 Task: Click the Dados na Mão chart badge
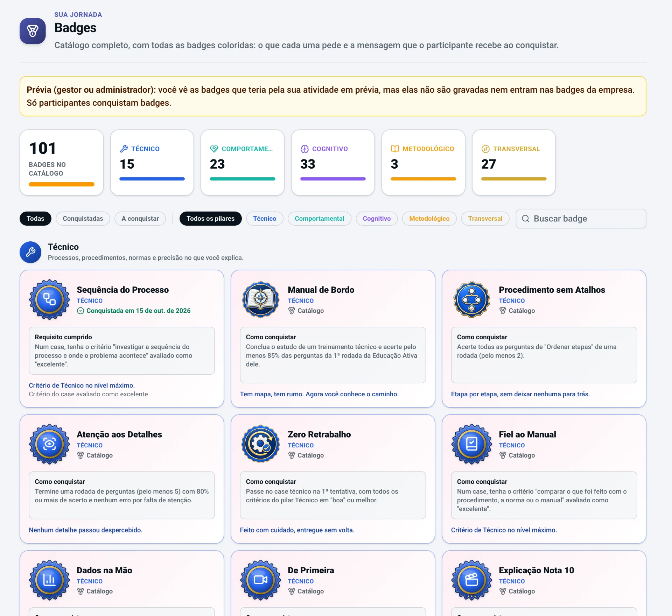(x=50, y=580)
